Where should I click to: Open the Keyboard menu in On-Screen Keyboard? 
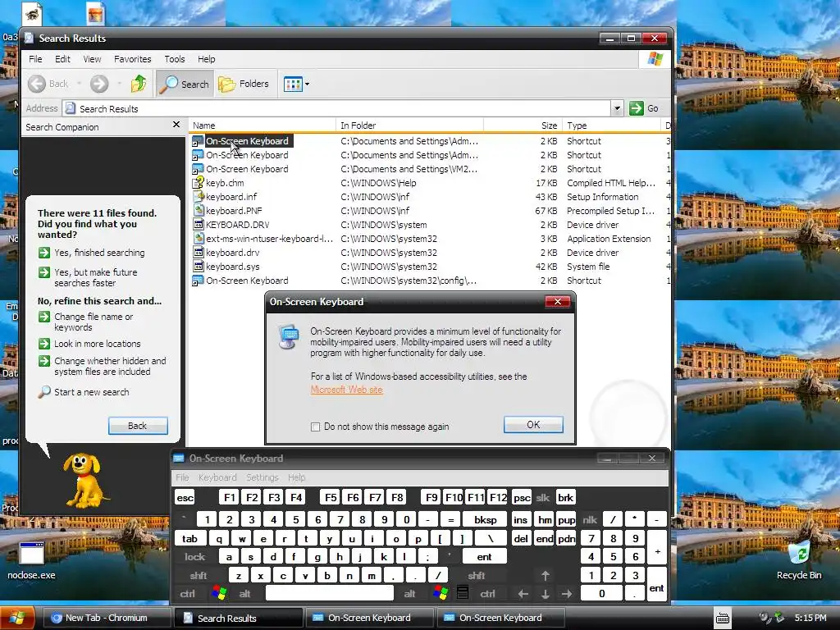217,477
